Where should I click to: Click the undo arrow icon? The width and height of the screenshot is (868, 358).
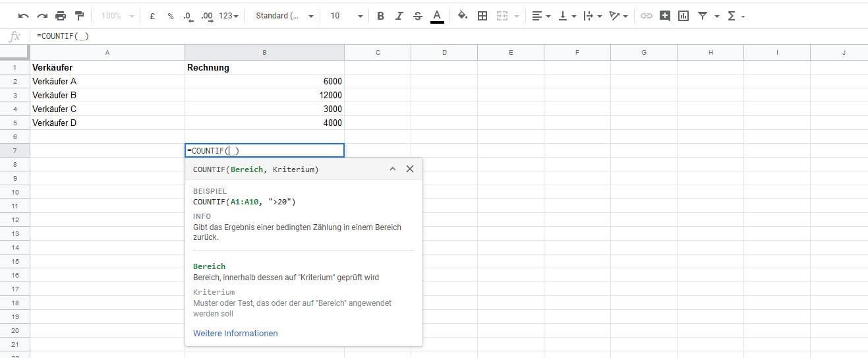point(24,16)
